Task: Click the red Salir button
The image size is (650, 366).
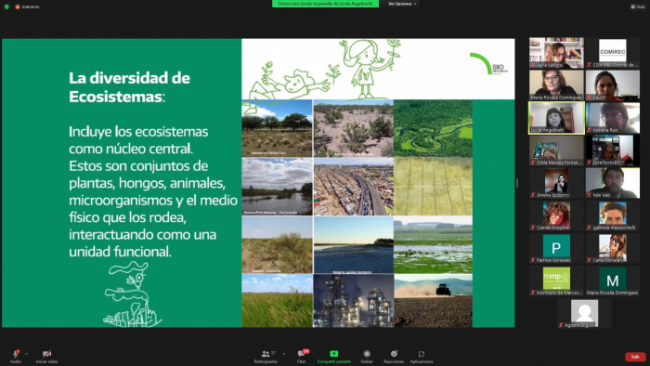Action: point(635,357)
